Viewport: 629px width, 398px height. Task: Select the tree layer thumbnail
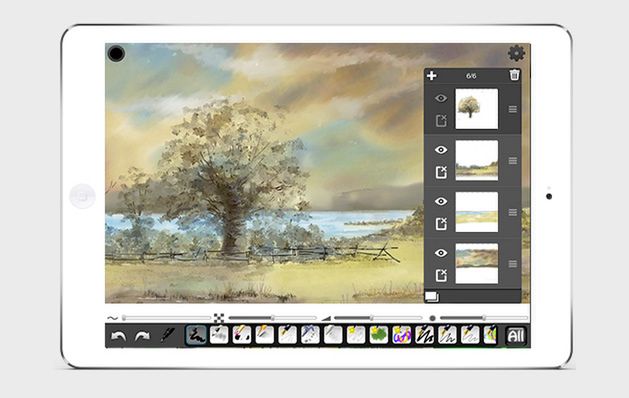[x=477, y=109]
